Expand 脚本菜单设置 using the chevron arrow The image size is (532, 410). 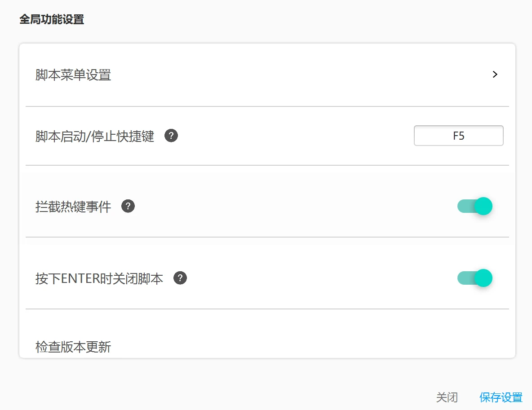495,74
